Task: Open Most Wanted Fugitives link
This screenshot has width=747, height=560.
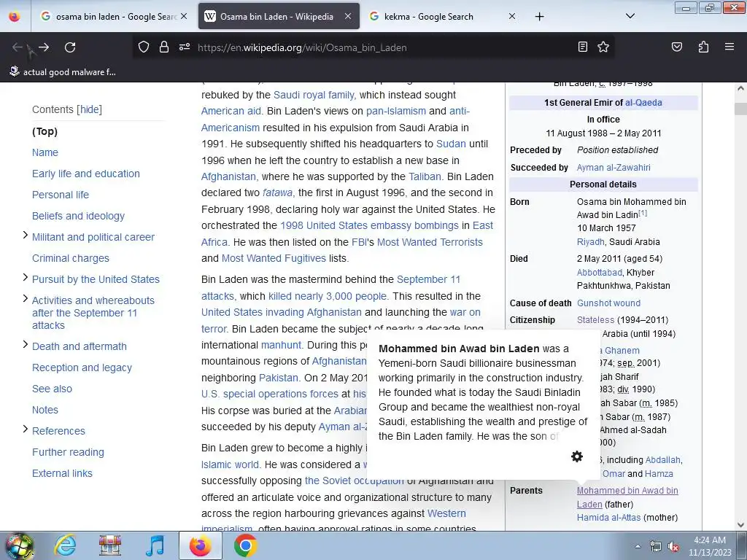Action: click(274, 259)
